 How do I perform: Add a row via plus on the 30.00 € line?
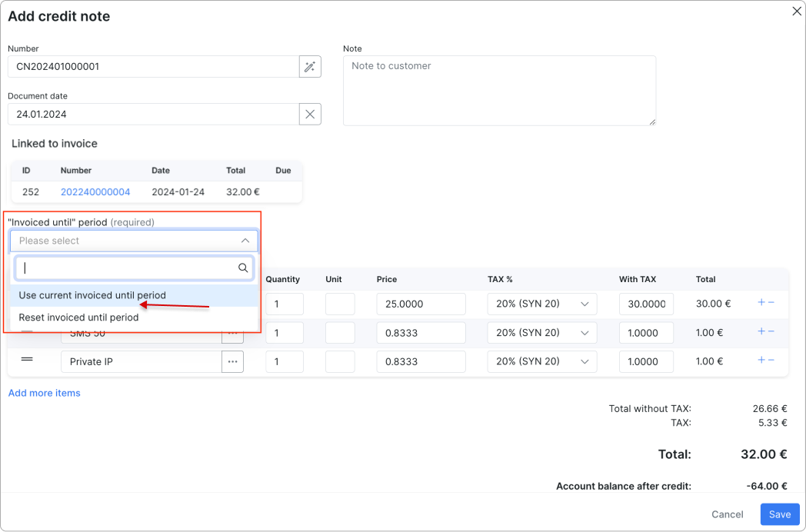pos(762,302)
